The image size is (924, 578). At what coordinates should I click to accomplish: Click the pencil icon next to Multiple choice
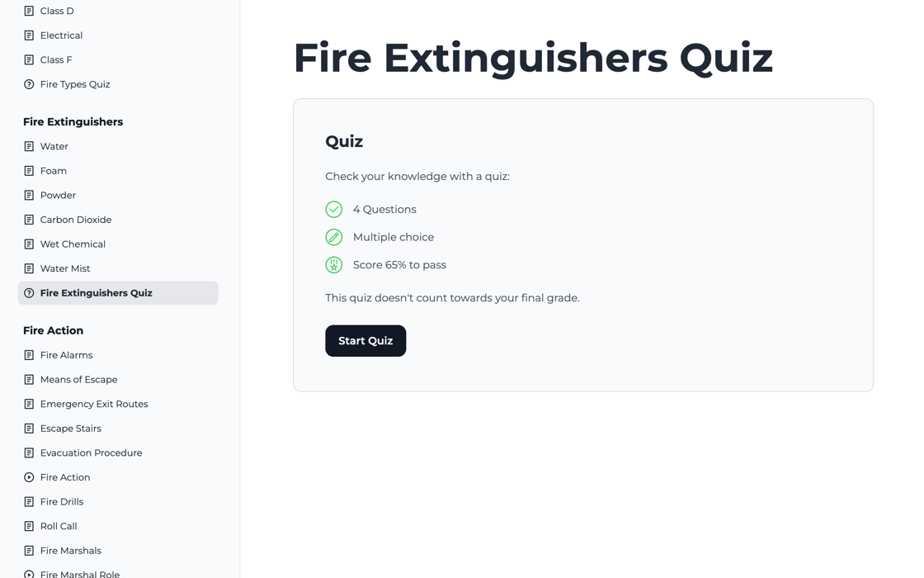point(333,237)
